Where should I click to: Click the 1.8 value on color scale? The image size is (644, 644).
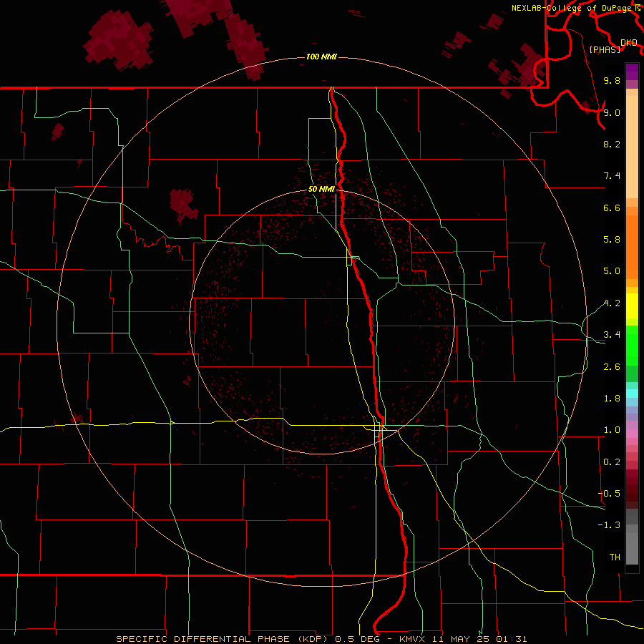point(612,399)
